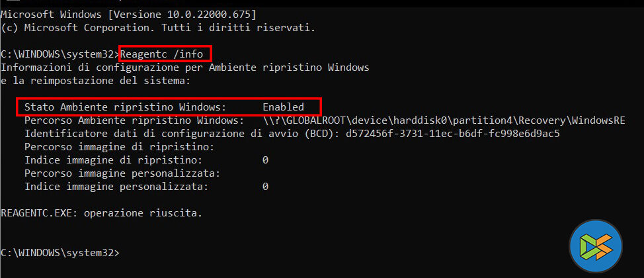The height and width of the screenshot is (278, 644).
Task: Click the highlighted Reagentc /info command
Action: (166, 53)
